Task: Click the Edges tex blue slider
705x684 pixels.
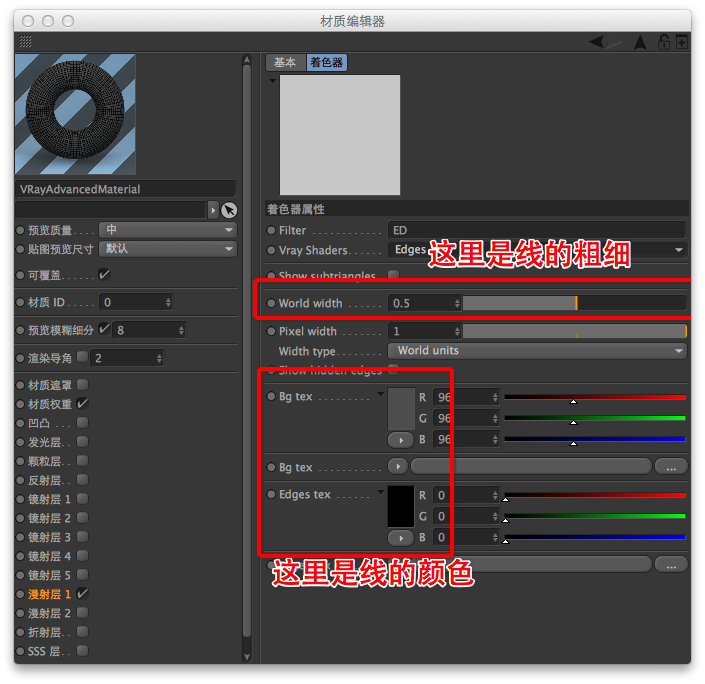Action: [595, 538]
